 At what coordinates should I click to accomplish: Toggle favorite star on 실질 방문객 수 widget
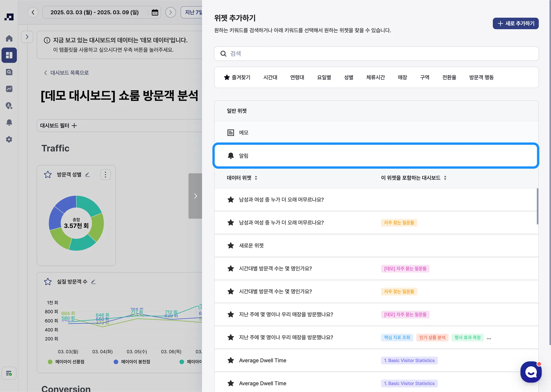click(48, 282)
